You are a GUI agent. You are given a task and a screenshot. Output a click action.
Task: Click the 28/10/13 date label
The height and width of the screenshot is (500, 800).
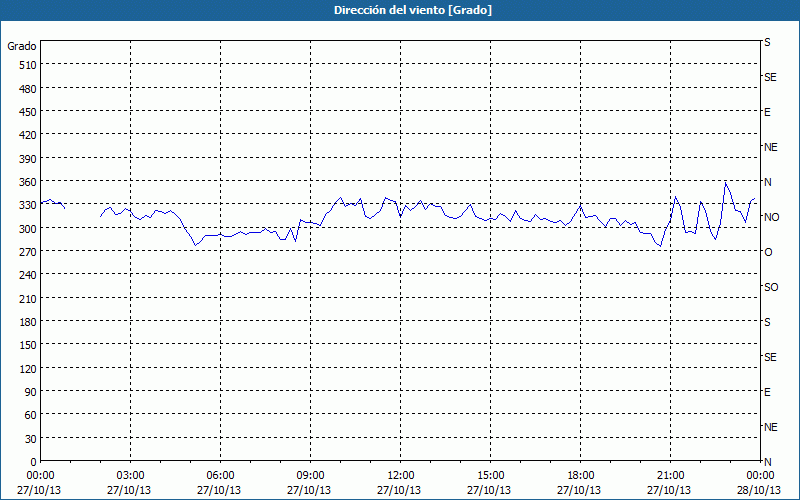tap(760, 490)
